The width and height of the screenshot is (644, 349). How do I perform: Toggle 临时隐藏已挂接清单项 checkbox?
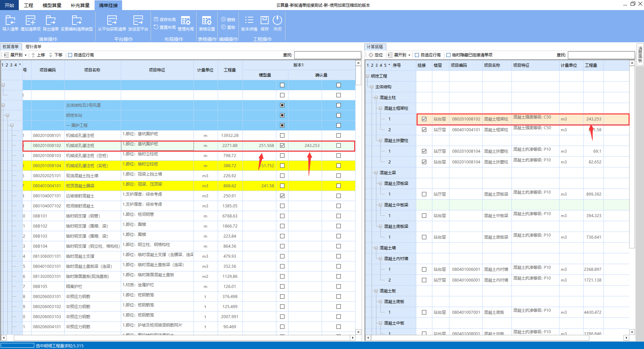coord(448,55)
